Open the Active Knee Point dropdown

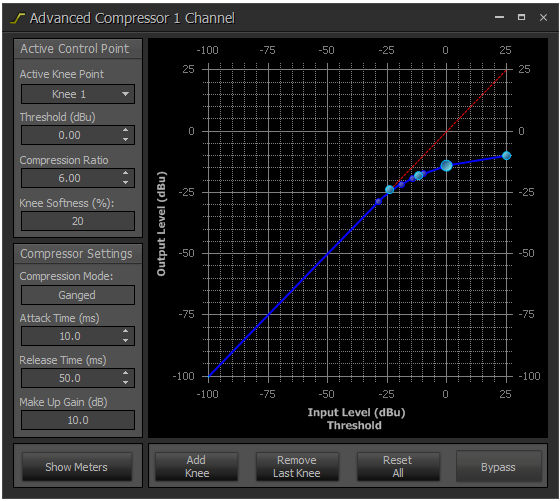click(x=78, y=94)
